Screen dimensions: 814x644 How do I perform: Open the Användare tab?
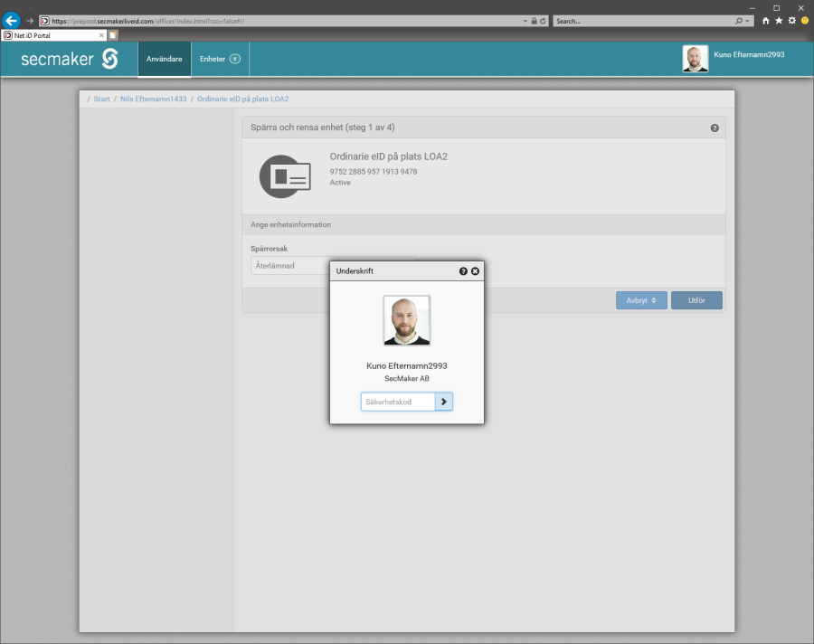pyautogui.click(x=164, y=59)
